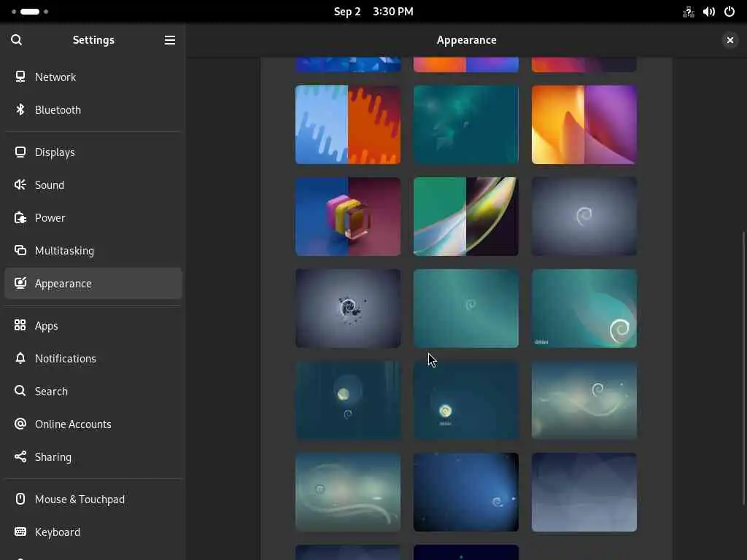Select the gray Debian swirl wallpaper
The width and height of the screenshot is (747, 560).
coord(584,217)
